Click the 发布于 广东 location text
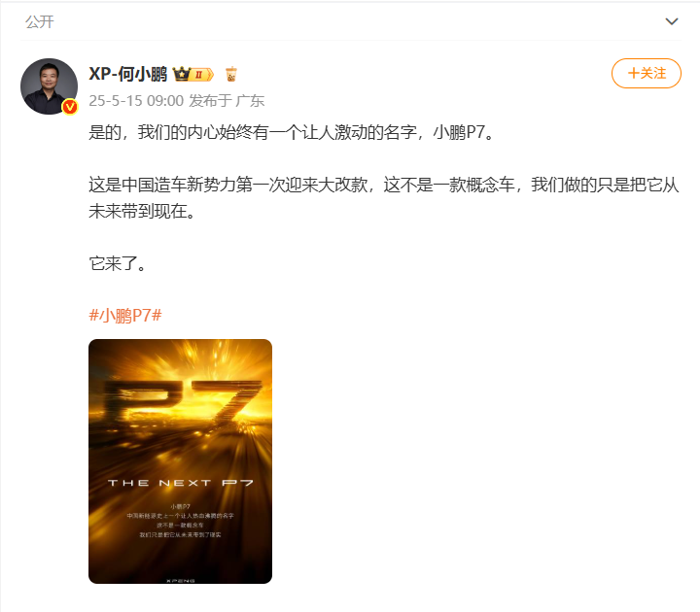 coord(227,101)
